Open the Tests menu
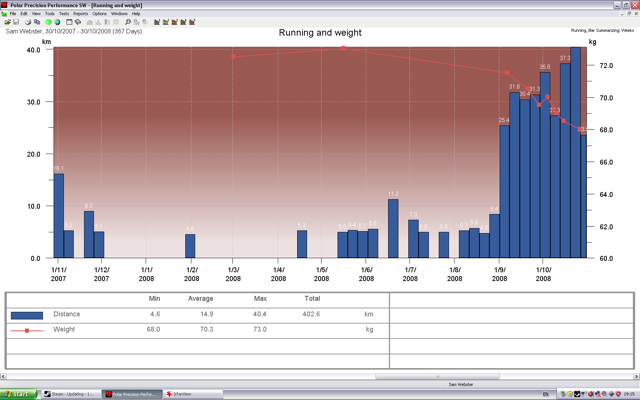The height and width of the screenshot is (400, 640). tap(63, 13)
